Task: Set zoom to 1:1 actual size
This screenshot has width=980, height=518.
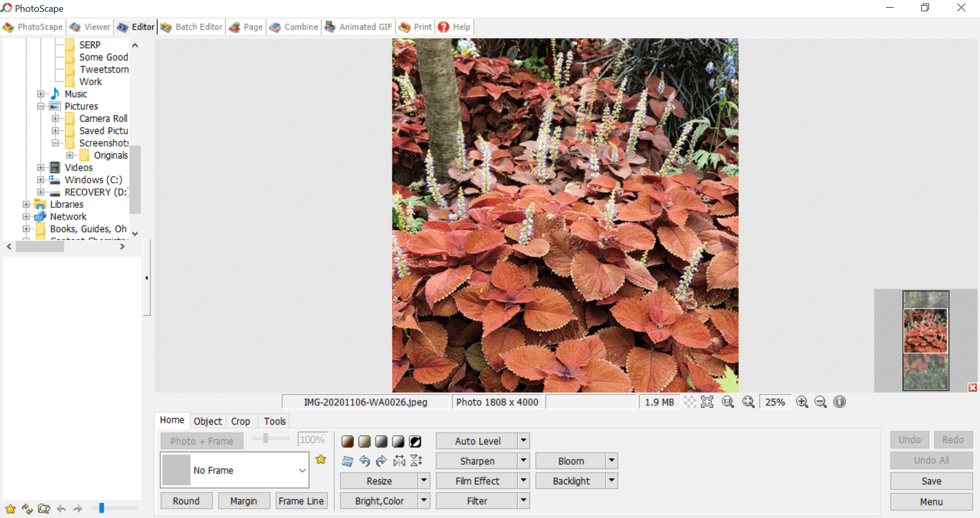Action: point(728,402)
